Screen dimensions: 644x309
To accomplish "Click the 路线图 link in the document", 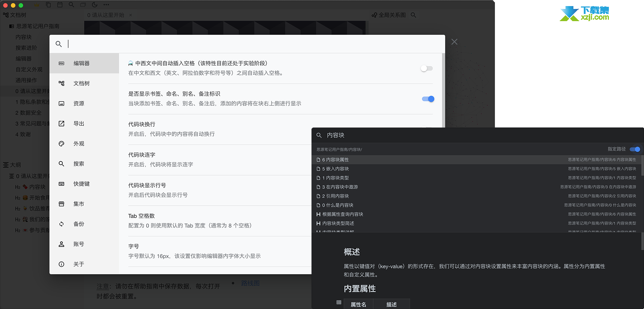I will coord(250,283).
